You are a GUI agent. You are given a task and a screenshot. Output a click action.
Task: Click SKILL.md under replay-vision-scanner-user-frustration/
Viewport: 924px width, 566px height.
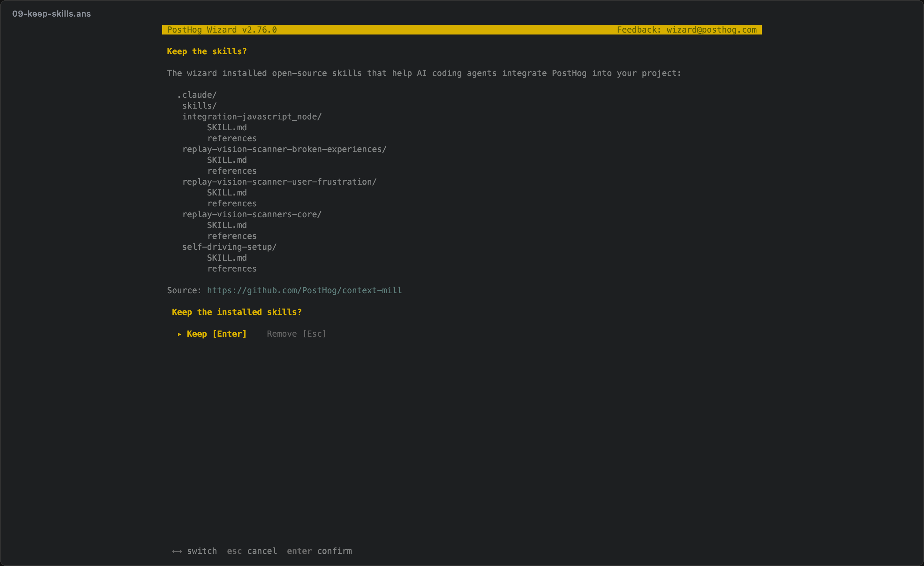pos(227,193)
